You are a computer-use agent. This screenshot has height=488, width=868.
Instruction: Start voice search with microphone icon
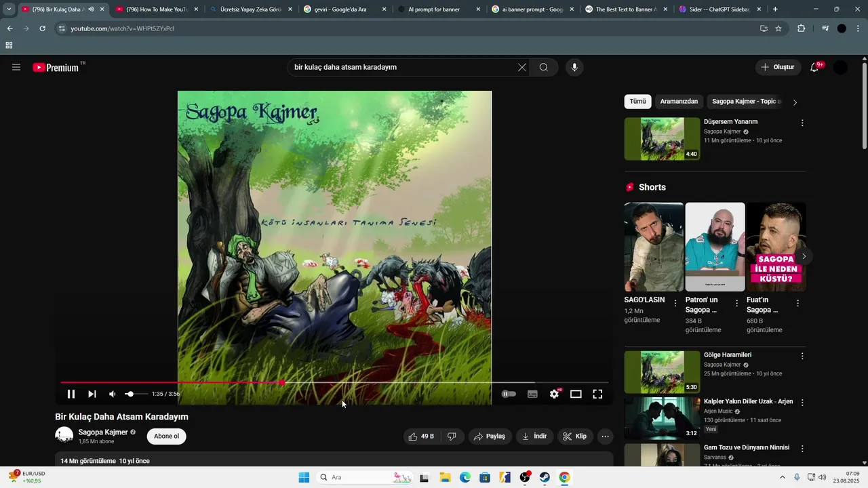pos(574,67)
